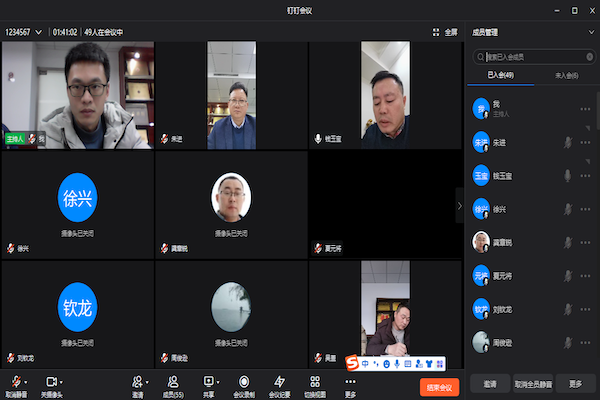Viewport: 600px width, 400px height.
Task: Open 会议纪要 meeting notes icon
Action: pyautogui.click(x=279, y=381)
